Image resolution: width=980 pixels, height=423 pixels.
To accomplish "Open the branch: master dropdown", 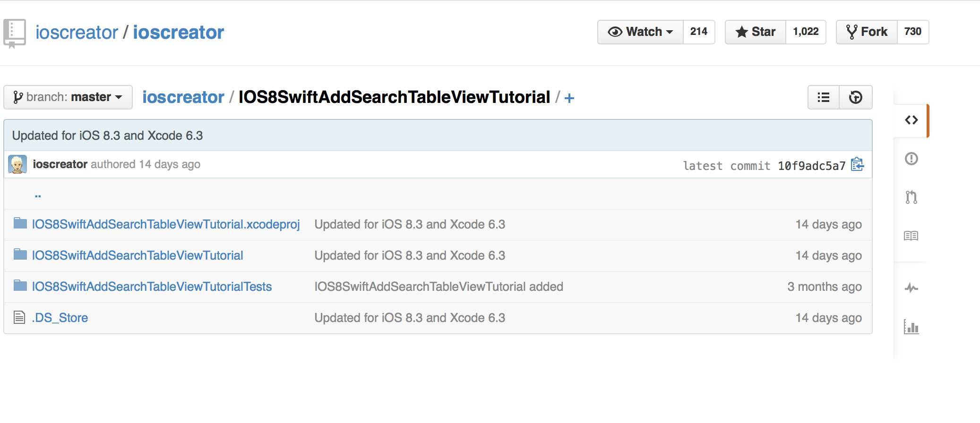I will coord(68,97).
